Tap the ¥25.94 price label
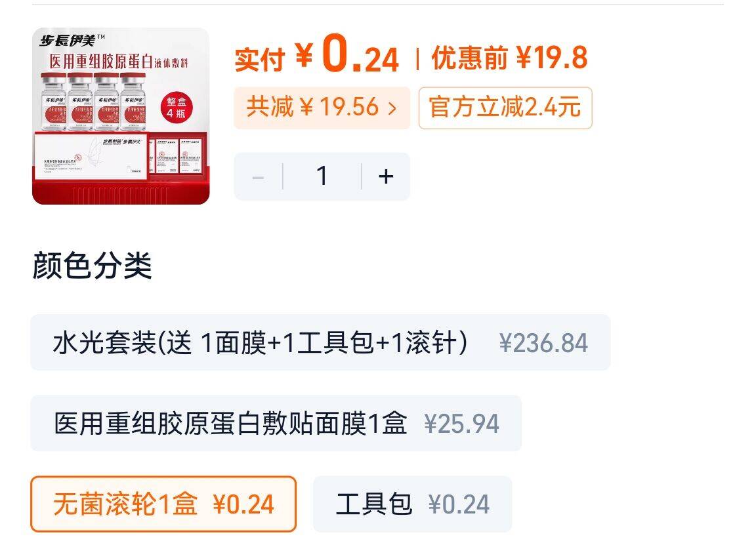Screen dimensions: 756x543 click(x=461, y=424)
